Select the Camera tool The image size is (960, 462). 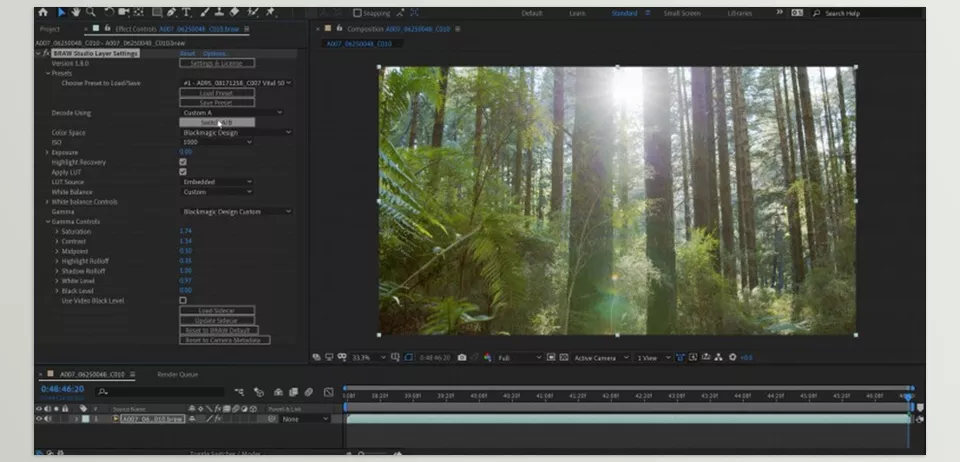click(x=124, y=12)
